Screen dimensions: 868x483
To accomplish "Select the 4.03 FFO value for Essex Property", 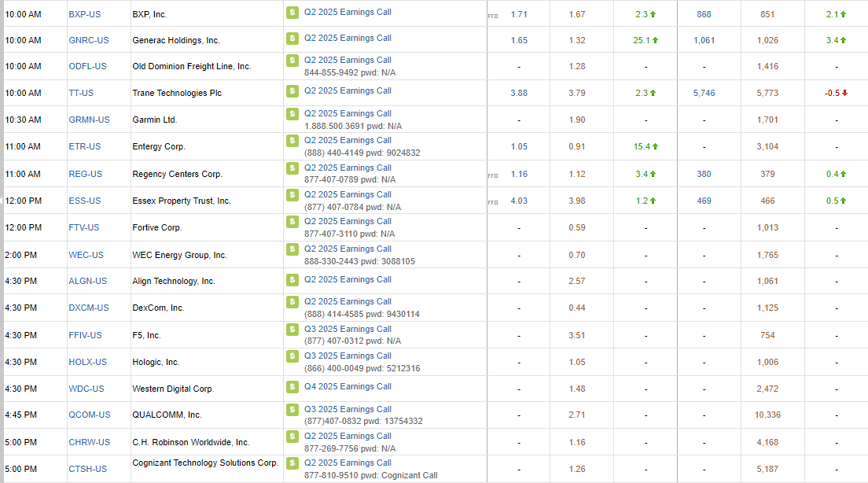I will click(x=519, y=201).
